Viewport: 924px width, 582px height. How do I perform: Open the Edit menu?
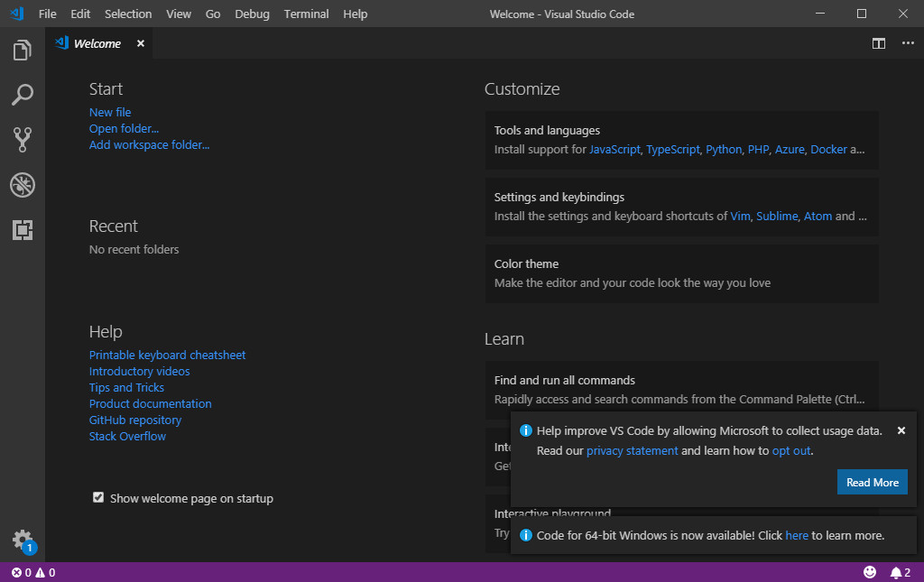(80, 14)
